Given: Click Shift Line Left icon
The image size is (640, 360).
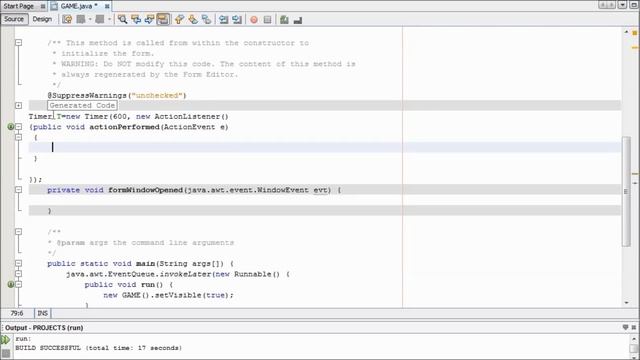Looking at the screenshot, I should click(224, 19).
